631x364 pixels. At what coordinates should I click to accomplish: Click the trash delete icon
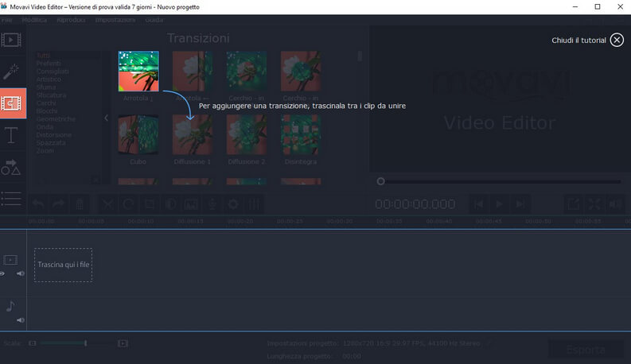(x=80, y=204)
